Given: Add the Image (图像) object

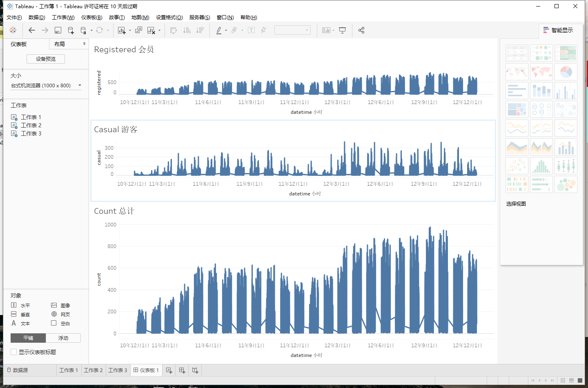Looking at the screenshot, I should click(x=60, y=305).
